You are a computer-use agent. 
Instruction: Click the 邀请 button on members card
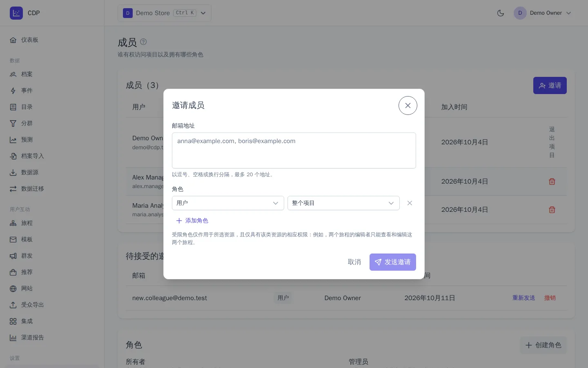550,85
